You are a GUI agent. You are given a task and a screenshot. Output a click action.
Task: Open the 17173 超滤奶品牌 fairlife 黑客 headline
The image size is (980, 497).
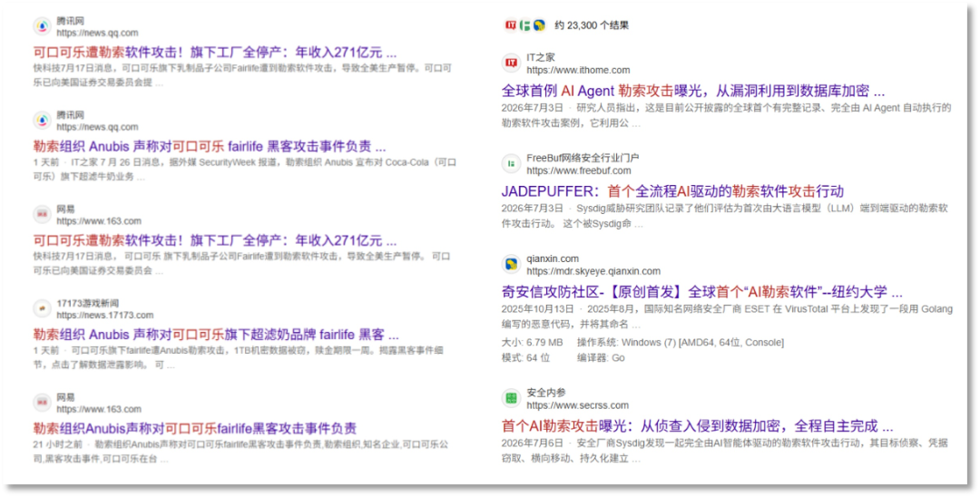(216, 334)
